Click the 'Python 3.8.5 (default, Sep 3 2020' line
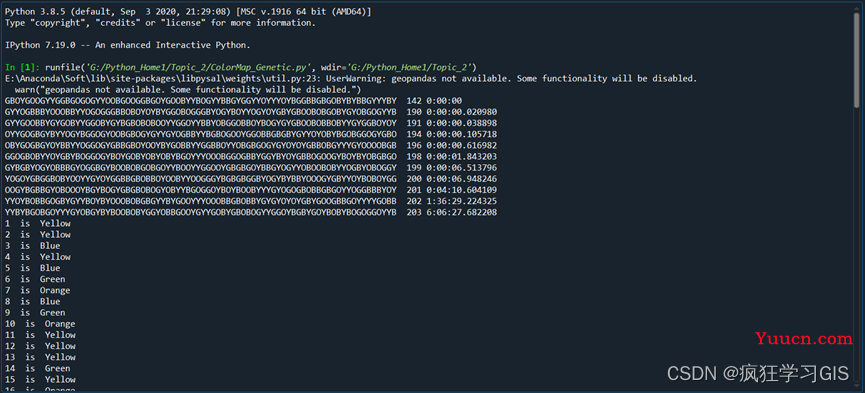 click(x=188, y=11)
